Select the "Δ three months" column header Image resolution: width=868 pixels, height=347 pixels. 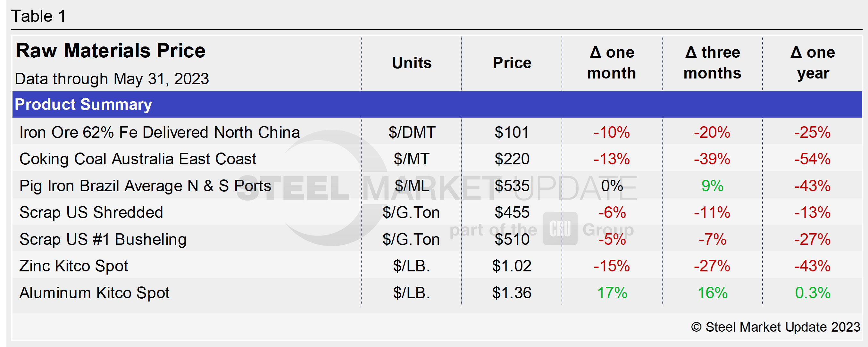pyautogui.click(x=712, y=63)
